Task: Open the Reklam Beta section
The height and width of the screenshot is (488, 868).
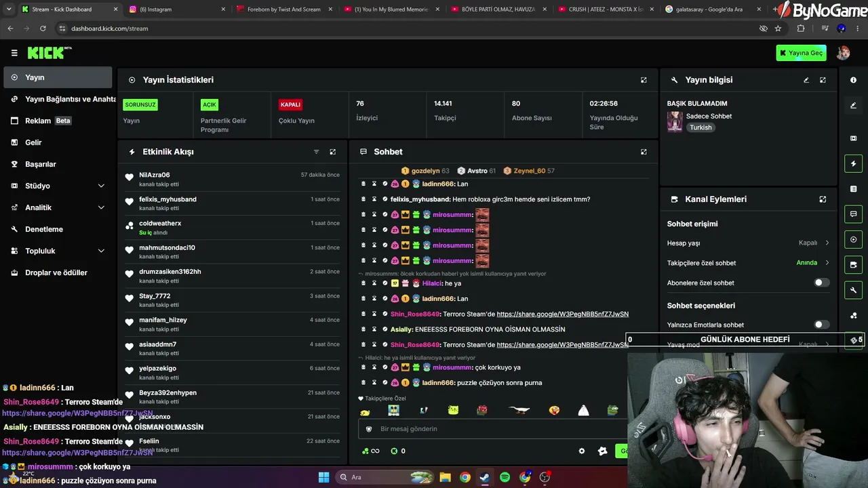Action: click(58, 121)
